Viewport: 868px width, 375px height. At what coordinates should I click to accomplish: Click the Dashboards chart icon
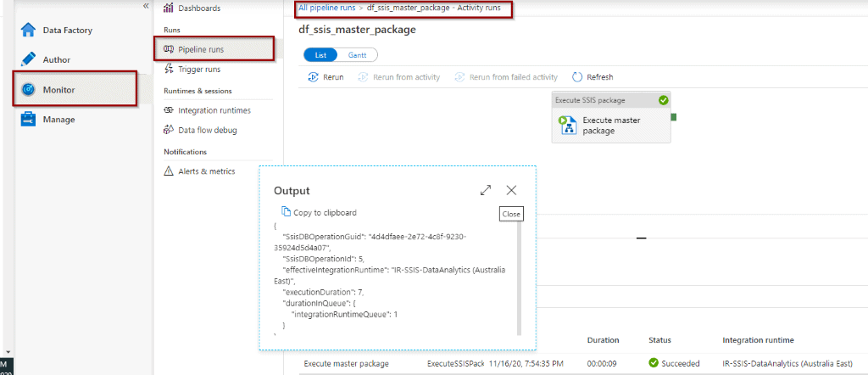click(169, 8)
